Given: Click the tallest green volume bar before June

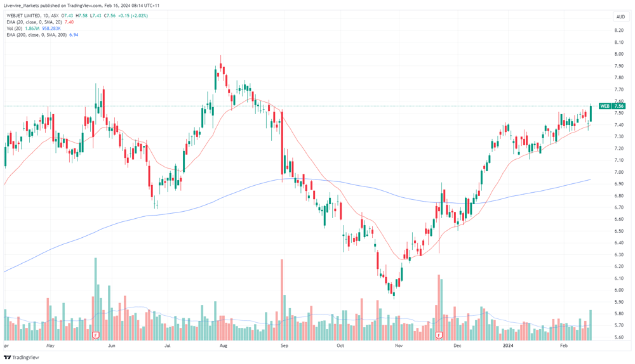Looking at the screenshot, I should pyautogui.click(x=96, y=299).
